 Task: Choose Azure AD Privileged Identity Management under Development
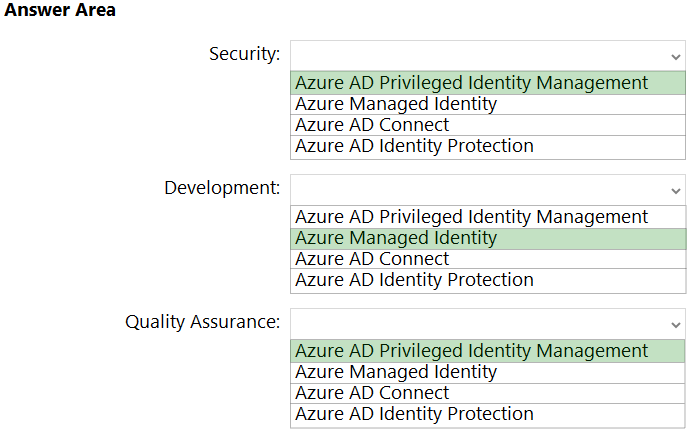[x=471, y=217]
